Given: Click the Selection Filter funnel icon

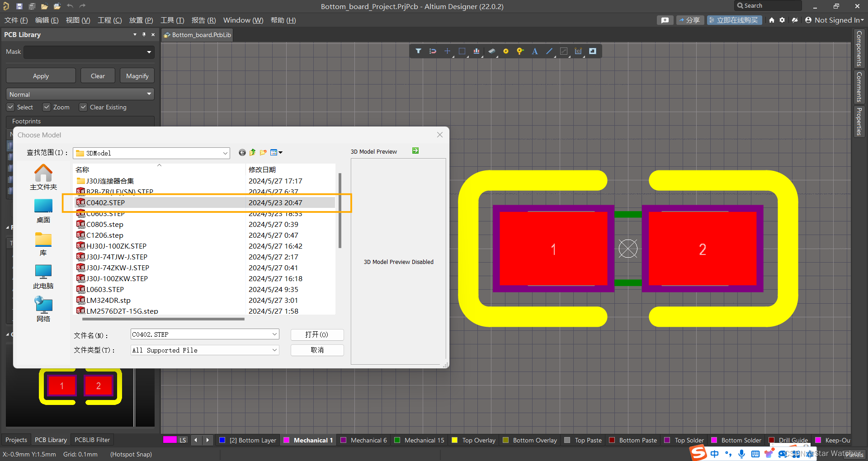Looking at the screenshot, I should click(418, 51).
